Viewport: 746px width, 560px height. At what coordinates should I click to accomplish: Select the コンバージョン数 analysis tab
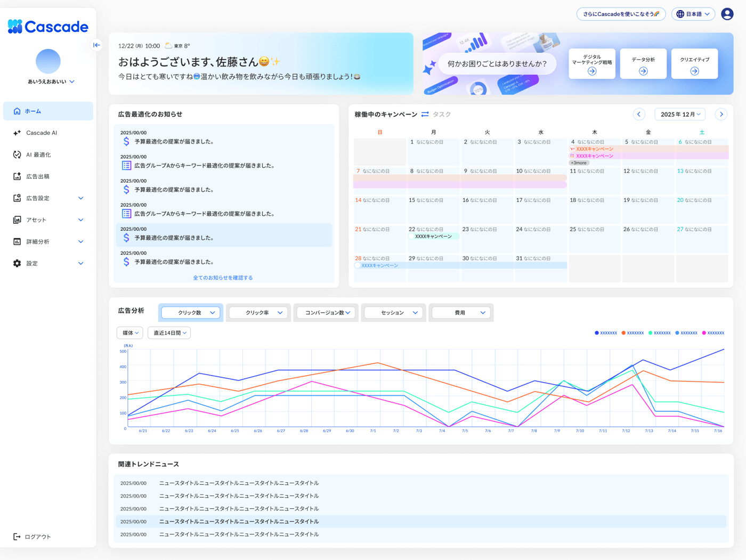tap(326, 313)
